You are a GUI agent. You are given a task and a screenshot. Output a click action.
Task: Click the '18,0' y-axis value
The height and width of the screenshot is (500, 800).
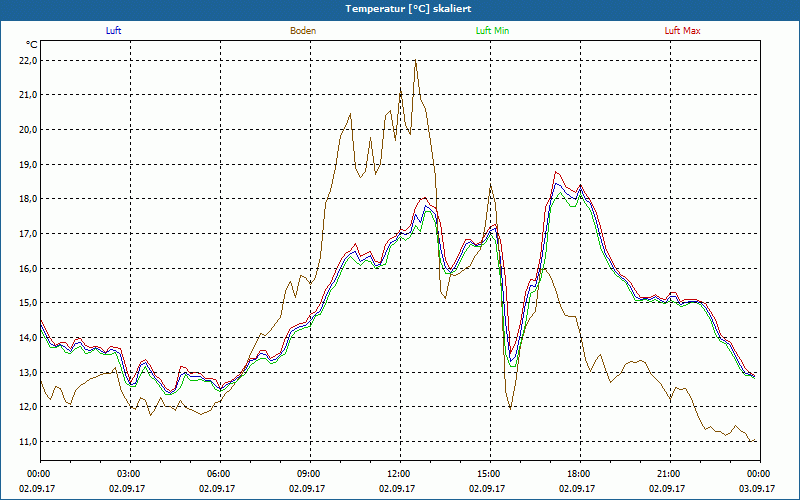coord(29,199)
